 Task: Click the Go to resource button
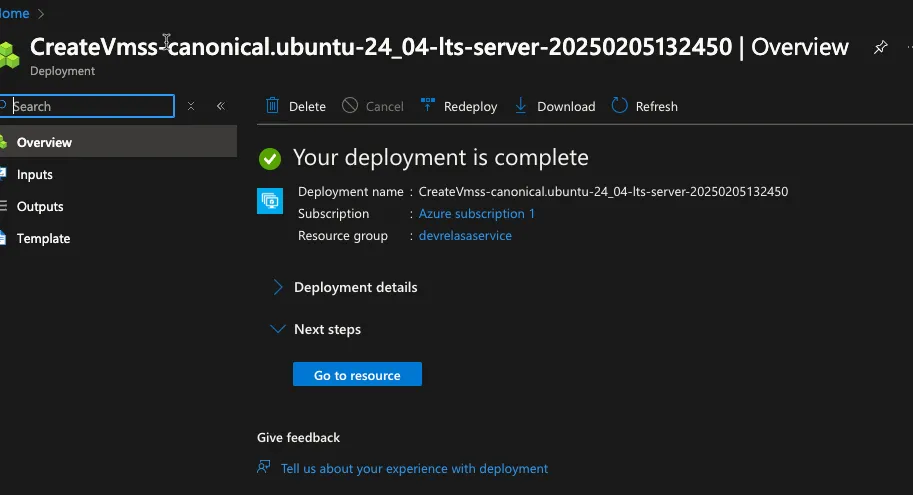(357, 375)
